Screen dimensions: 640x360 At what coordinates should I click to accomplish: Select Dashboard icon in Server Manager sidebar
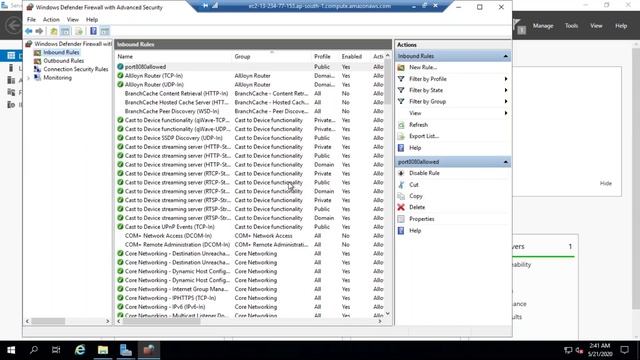point(11,56)
